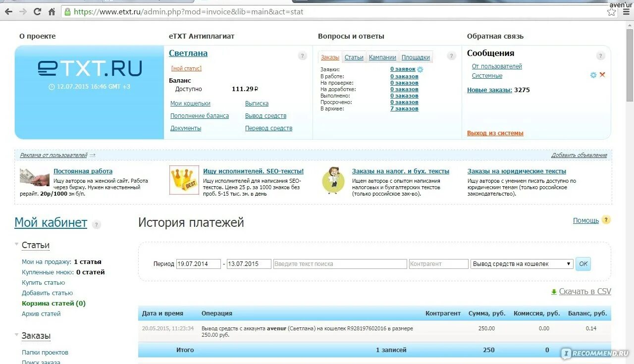Go back with browser back arrow
This screenshot has width=634, height=364.
coord(8,11)
